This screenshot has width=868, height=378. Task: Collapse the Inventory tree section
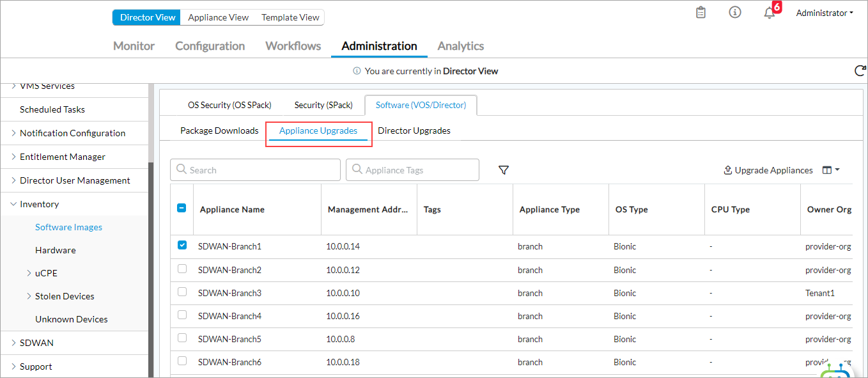[x=14, y=204]
